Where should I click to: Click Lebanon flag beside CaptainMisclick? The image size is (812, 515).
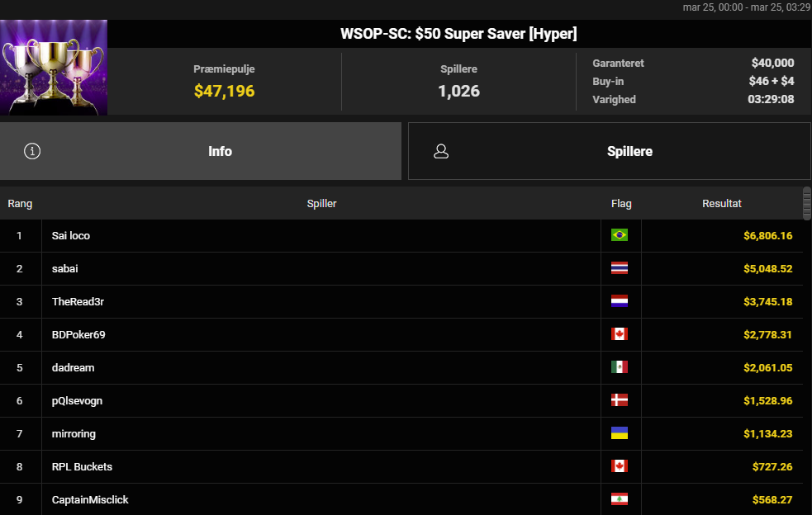click(x=620, y=499)
